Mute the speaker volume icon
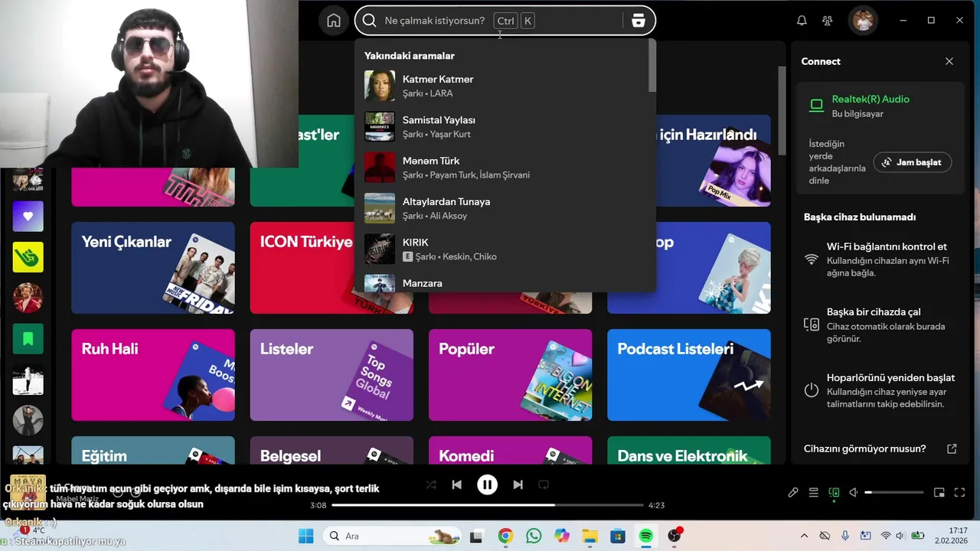Screen dimensions: 980x551 [853, 493]
